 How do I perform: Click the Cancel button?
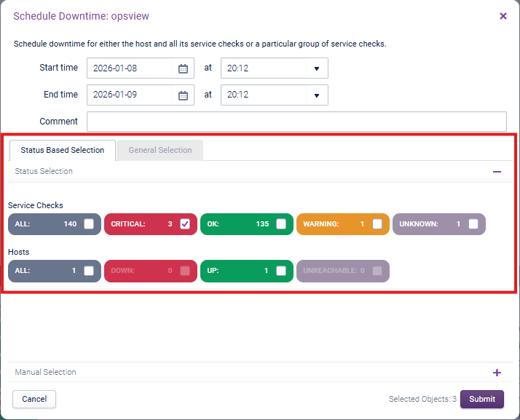(34, 399)
